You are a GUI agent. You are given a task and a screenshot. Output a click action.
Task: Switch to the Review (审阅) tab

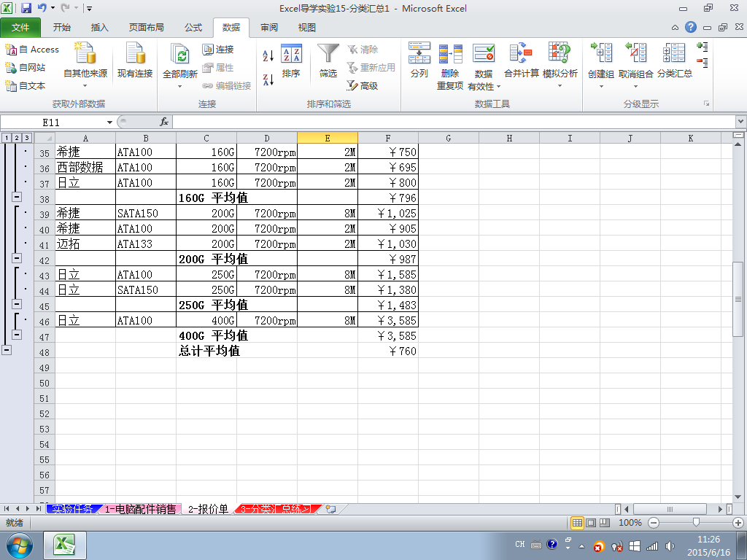pos(269,28)
